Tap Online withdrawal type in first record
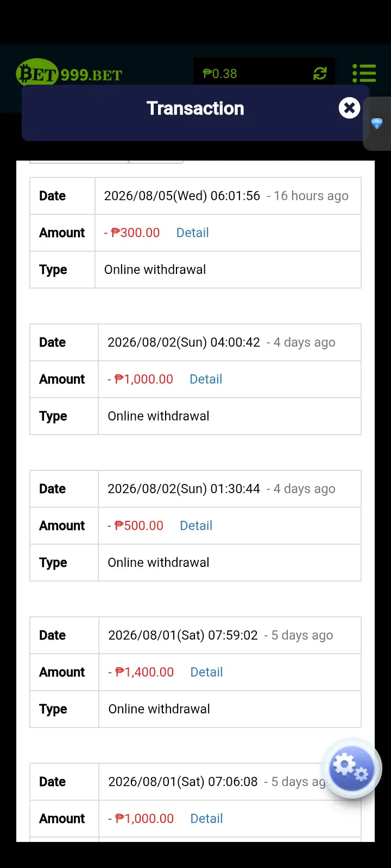This screenshot has height=868, width=391. [155, 270]
